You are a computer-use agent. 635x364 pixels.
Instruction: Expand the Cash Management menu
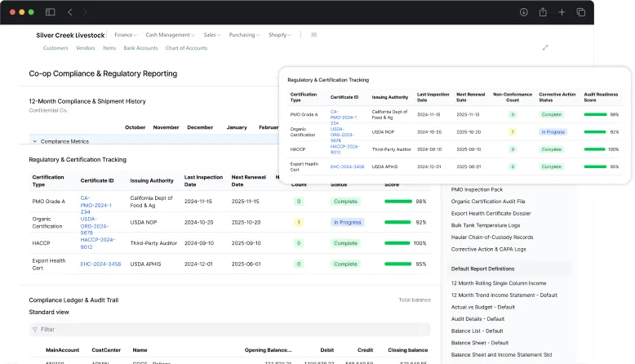170,35
